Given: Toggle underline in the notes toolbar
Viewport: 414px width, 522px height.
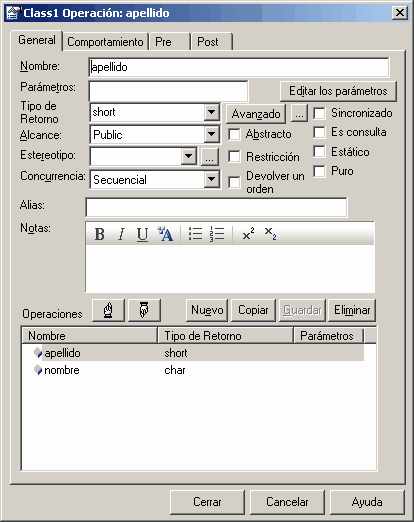Looking at the screenshot, I should 142,234.
